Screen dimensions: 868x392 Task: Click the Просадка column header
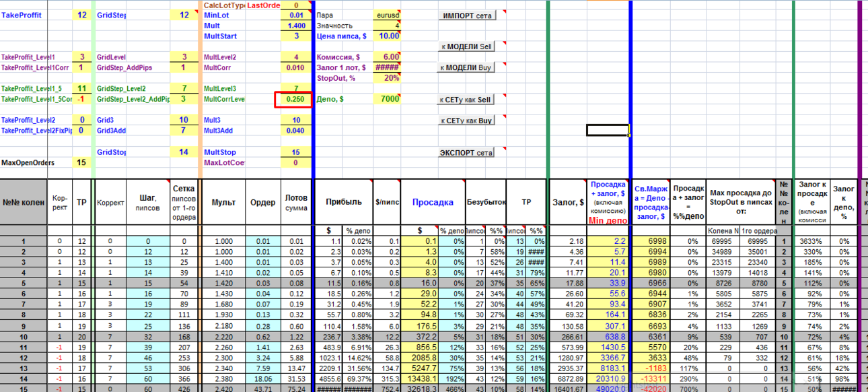click(x=433, y=202)
